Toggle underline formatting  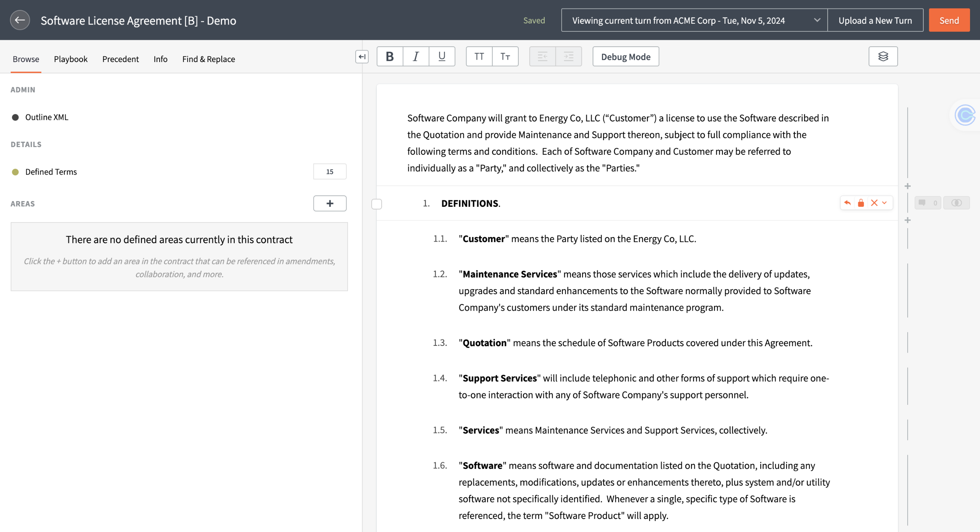click(442, 57)
